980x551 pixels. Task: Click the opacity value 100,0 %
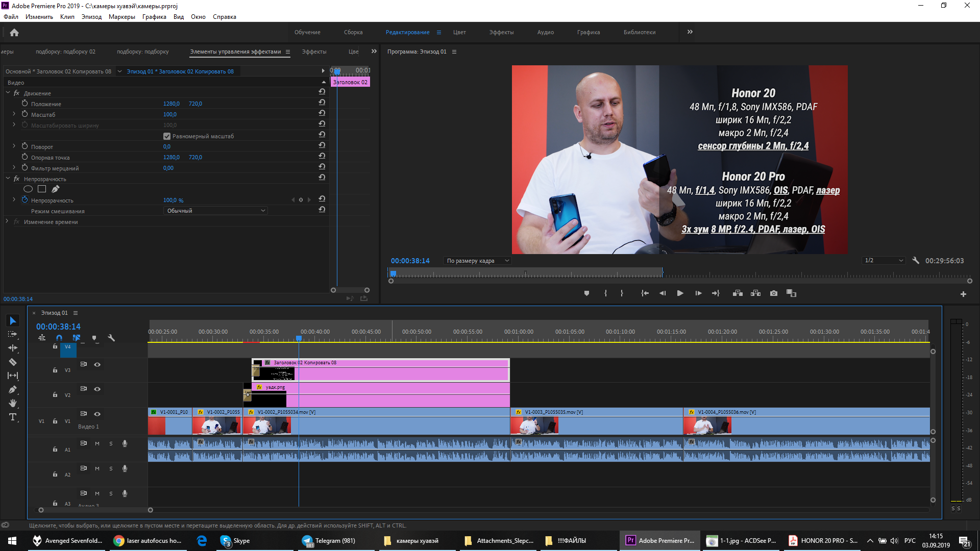click(173, 201)
